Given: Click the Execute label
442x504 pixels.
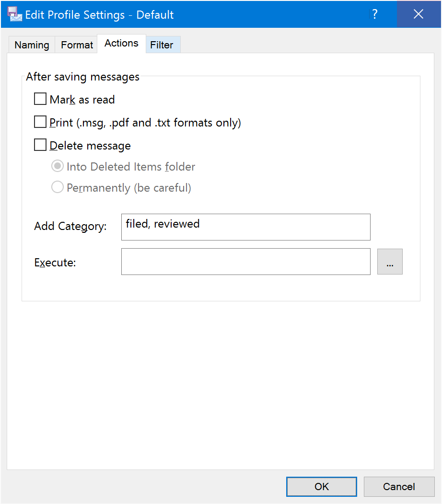Looking at the screenshot, I should click(x=55, y=263).
